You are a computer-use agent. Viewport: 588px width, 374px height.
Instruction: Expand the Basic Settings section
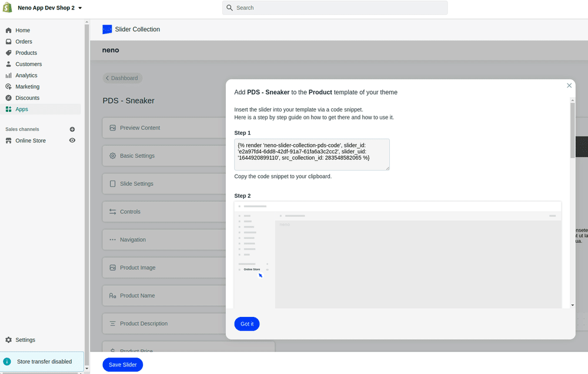pyautogui.click(x=164, y=156)
